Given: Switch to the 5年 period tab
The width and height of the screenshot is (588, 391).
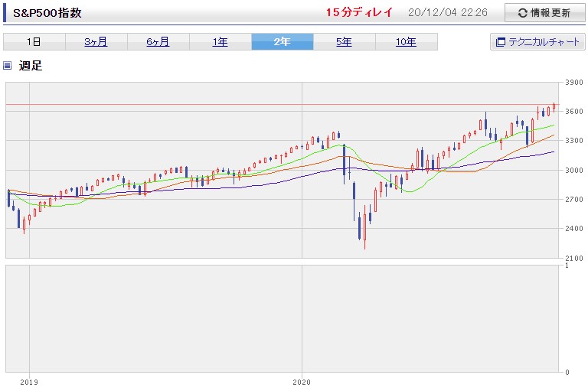Looking at the screenshot, I should (345, 41).
